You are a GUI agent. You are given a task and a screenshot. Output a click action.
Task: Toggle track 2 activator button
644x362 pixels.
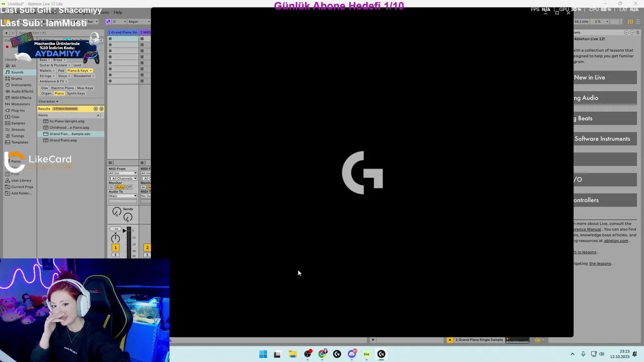[x=147, y=247]
